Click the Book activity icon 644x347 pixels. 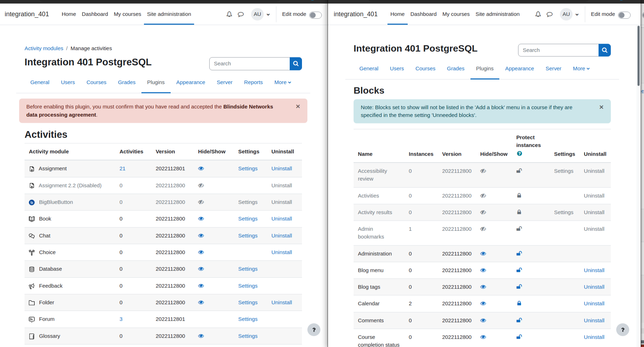click(x=32, y=219)
